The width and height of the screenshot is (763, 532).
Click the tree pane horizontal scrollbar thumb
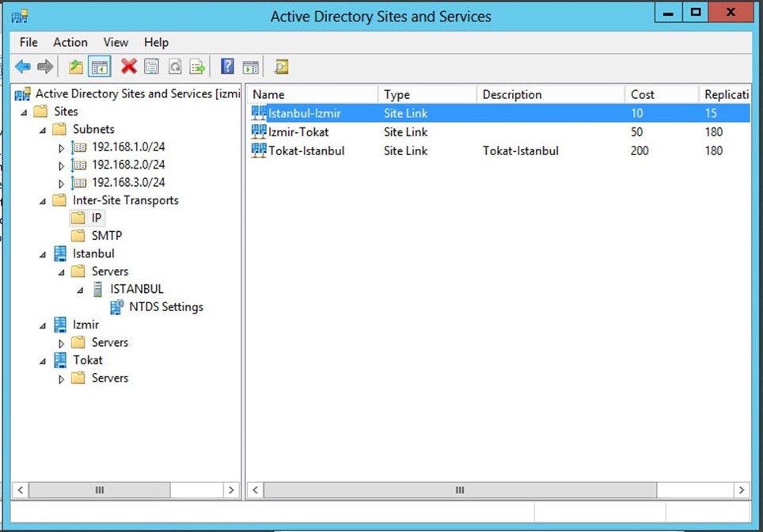point(100,490)
